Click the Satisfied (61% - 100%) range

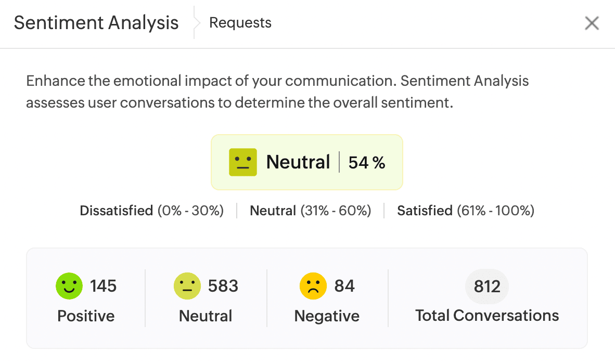[466, 211]
